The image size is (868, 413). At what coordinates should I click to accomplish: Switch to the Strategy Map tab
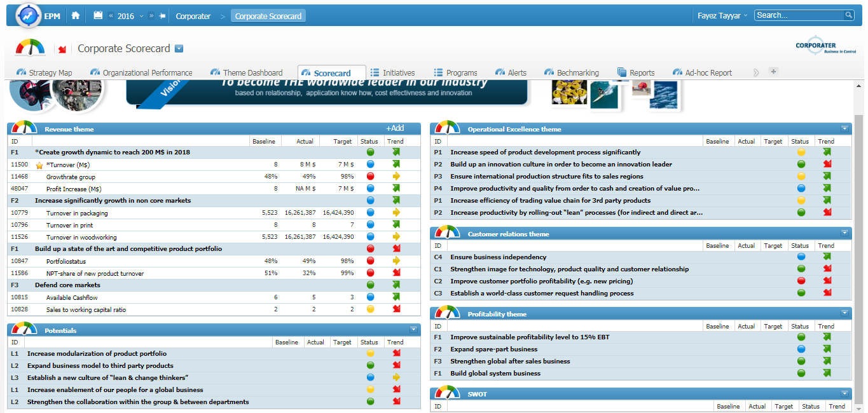click(45, 73)
